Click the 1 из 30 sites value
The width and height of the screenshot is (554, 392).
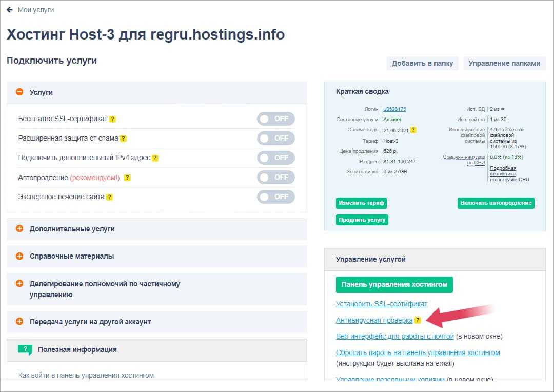tap(498, 120)
